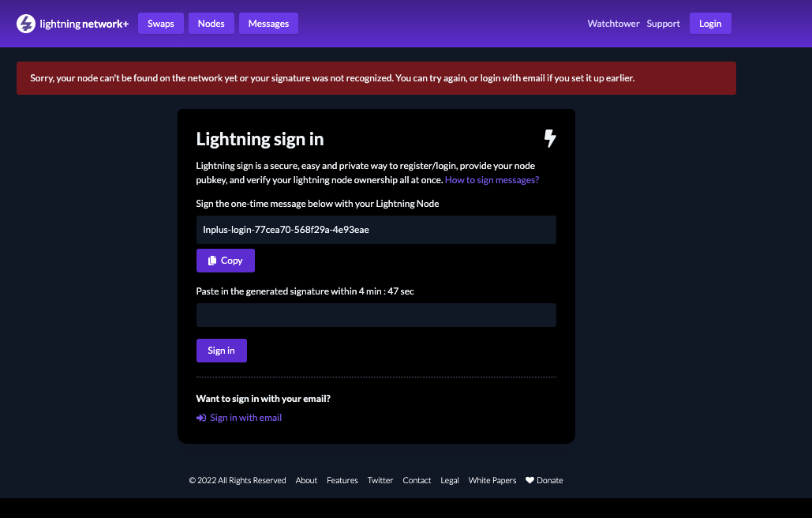This screenshot has width=812, height=518.
Task: Open 'How to sign messages?' help link
Action: point(492,180)
